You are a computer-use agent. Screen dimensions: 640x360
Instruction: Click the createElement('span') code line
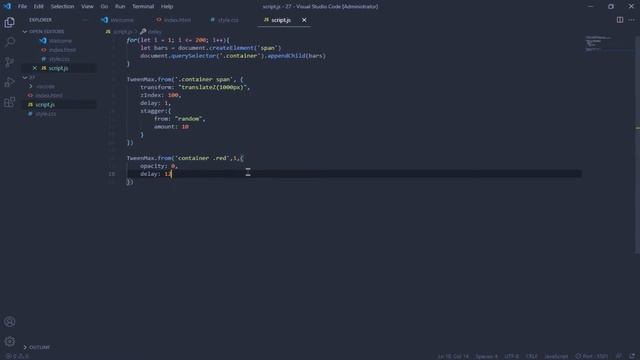[211, 48]
